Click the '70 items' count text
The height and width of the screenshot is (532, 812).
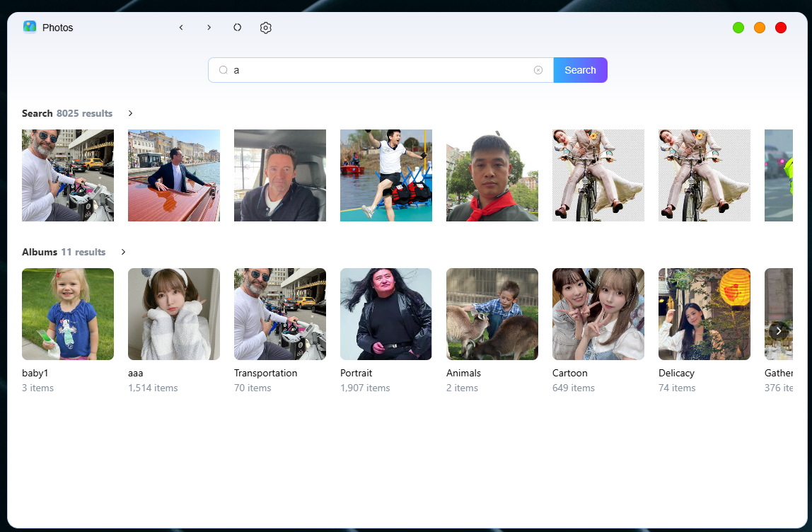click(253, 388)
